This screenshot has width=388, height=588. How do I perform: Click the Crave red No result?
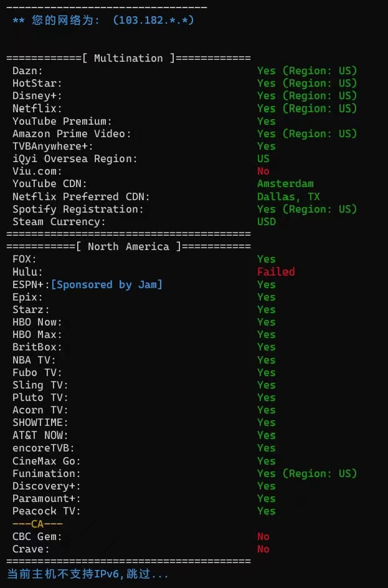click(x=263, y=549)
